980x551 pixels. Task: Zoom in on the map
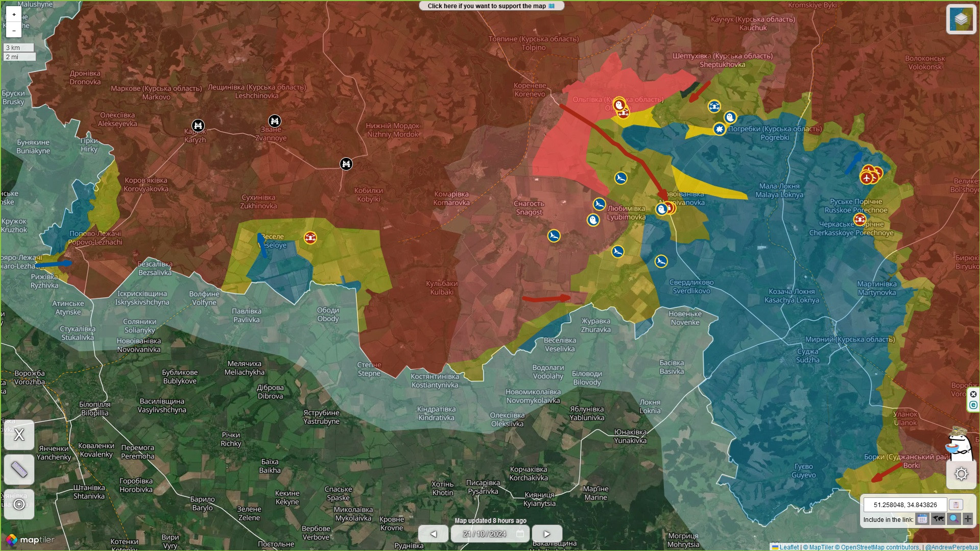pos(14,15)
